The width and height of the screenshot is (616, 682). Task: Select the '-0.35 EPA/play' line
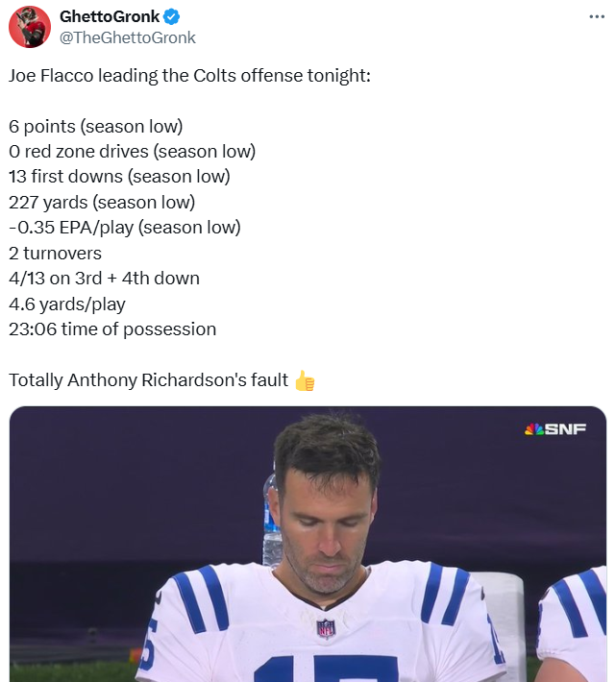pyautogui.click(x=125, y=228)
